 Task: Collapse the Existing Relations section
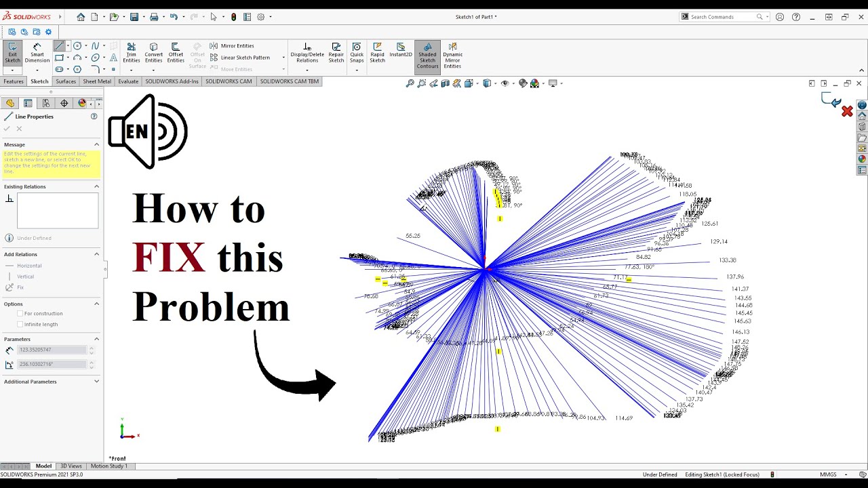point(96,186)
